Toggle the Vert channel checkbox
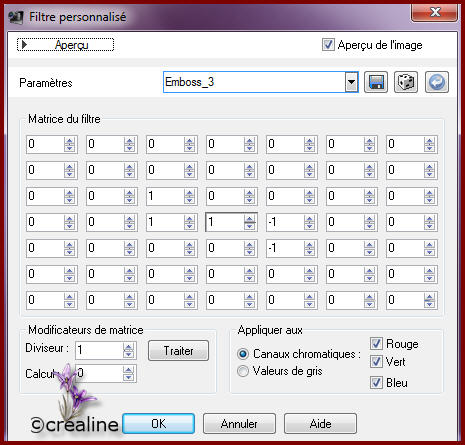The height and width of the screenshot is (445, 465). point(376,362)
